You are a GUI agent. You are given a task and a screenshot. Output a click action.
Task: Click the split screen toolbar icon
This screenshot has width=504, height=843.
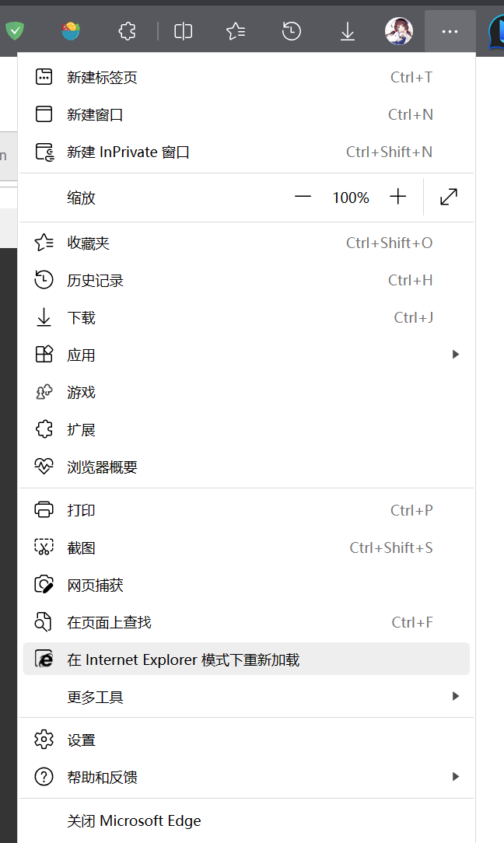pos(184,31)
